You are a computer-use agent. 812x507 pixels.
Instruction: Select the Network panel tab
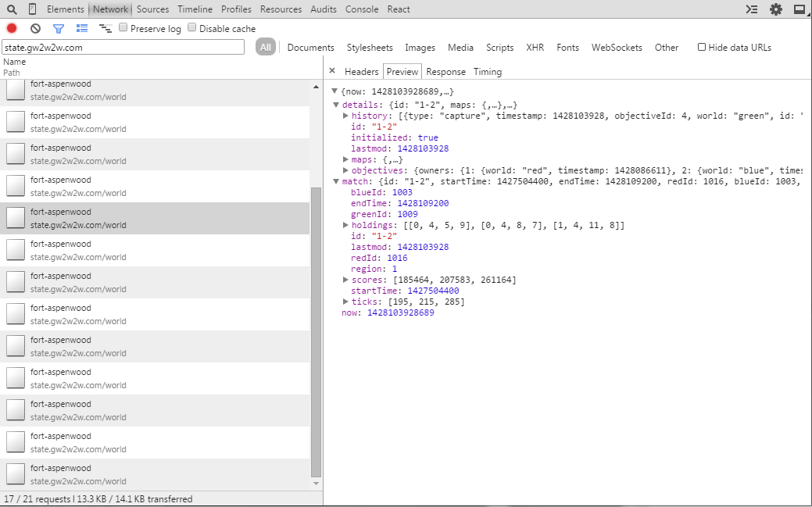pyautogui.click(x=110, y=9)
